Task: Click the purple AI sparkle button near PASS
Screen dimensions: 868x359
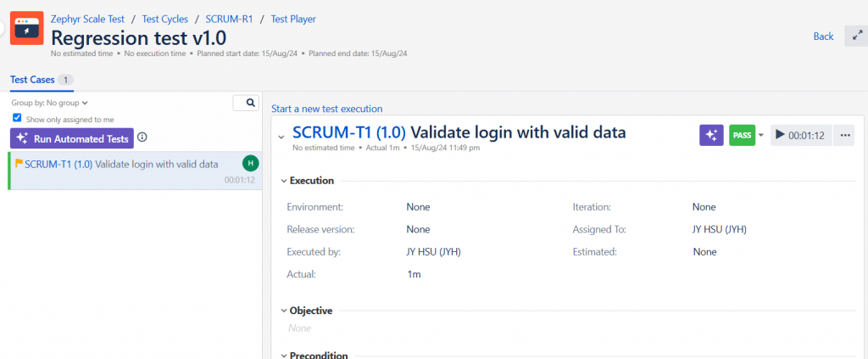Action: 711,135
